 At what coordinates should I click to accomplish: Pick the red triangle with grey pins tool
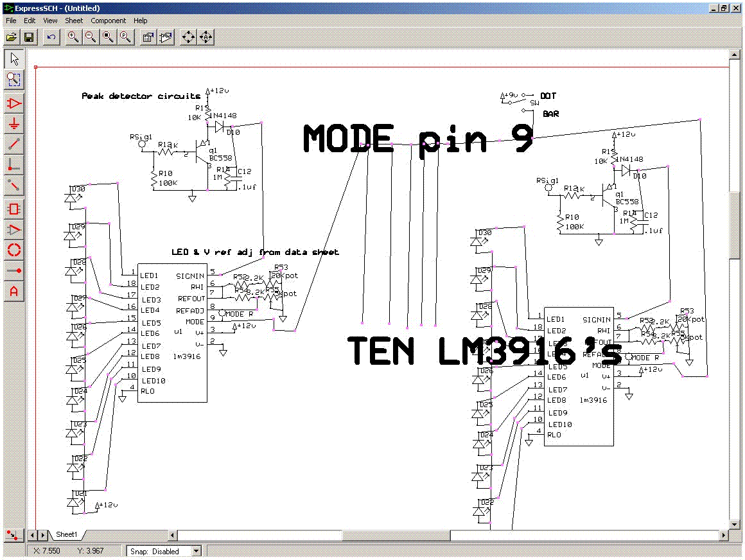[x=13, y=229]
